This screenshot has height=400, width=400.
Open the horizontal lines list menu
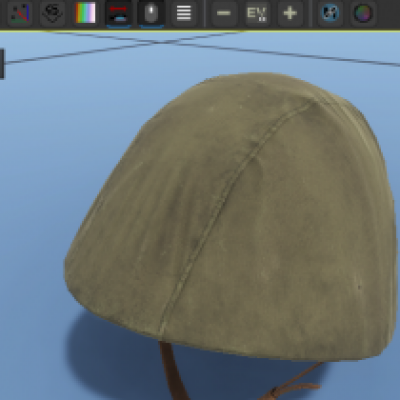pos(184,13)
